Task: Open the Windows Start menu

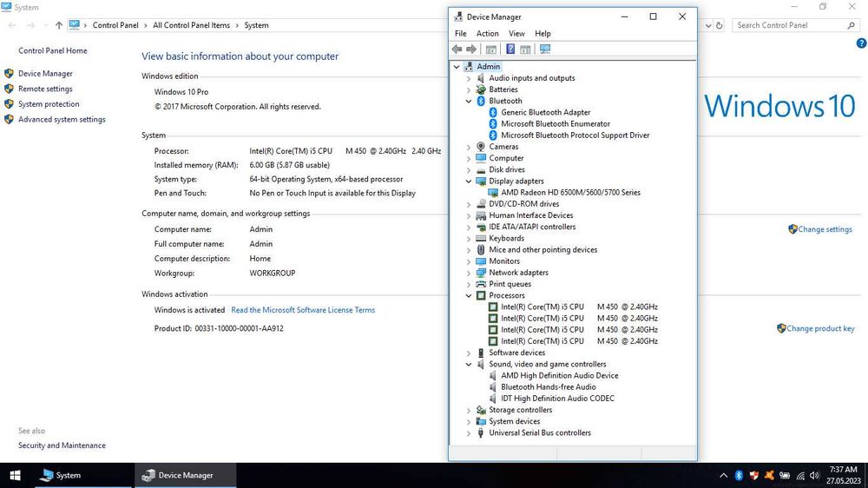Action: (x=15, y=475)
